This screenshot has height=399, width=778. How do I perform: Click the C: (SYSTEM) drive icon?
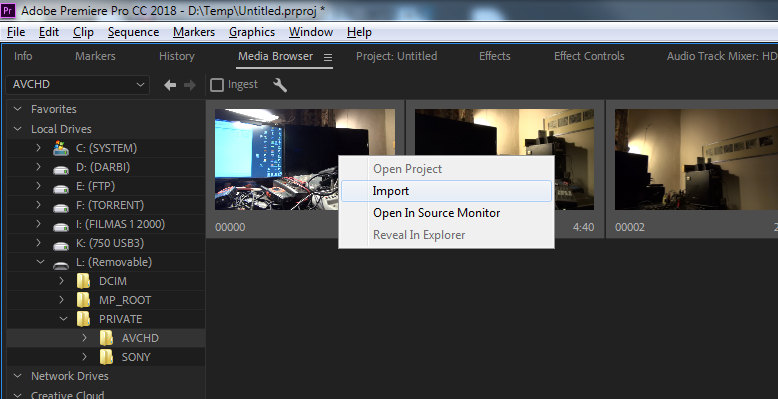coord(61,148)
